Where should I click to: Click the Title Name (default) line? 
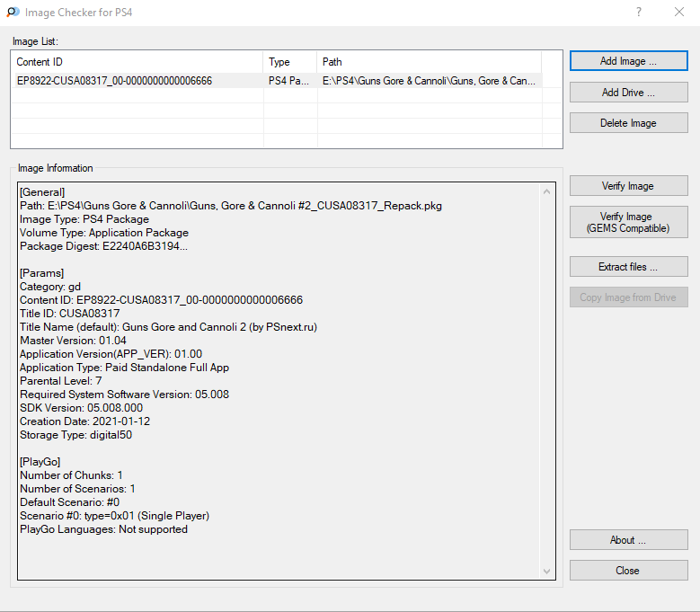pos(168,327)
